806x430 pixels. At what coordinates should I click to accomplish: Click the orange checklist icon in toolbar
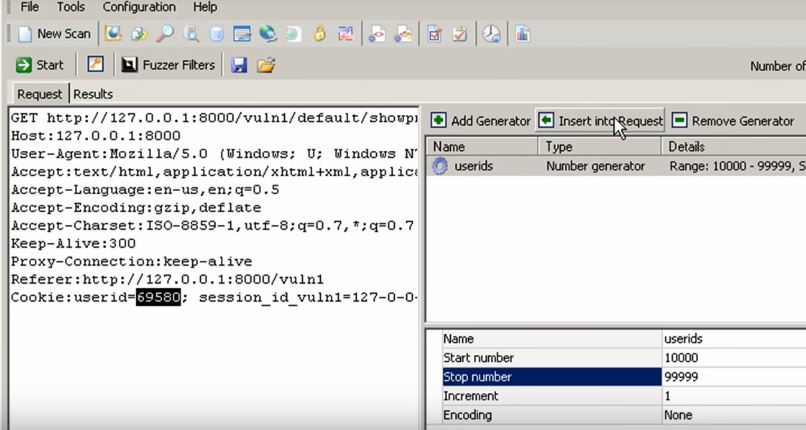point(460,34)
